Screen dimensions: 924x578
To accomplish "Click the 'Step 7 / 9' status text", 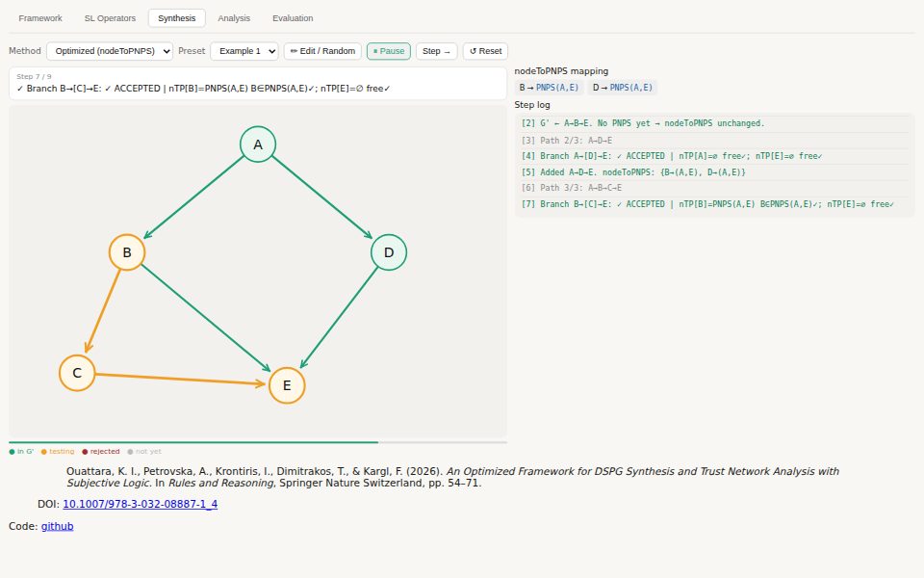I will click(34, 77).
